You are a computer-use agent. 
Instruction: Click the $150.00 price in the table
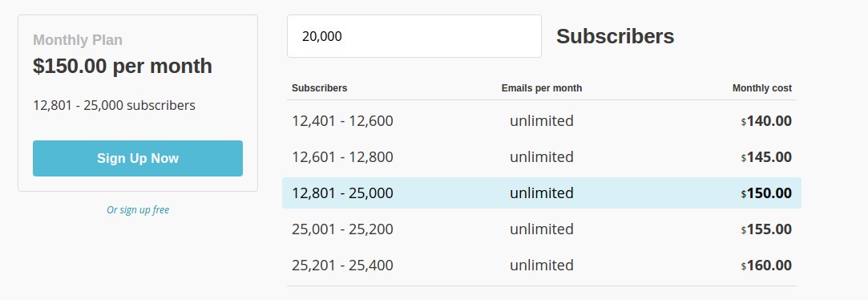tap(766, 193)
